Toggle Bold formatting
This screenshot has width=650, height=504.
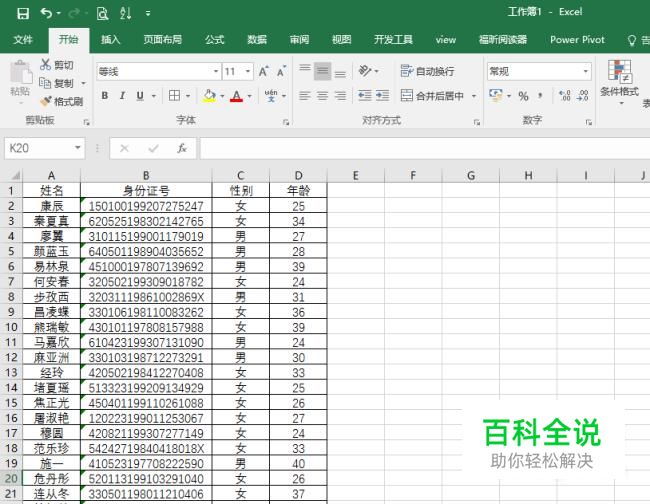[x=105, y=96]
